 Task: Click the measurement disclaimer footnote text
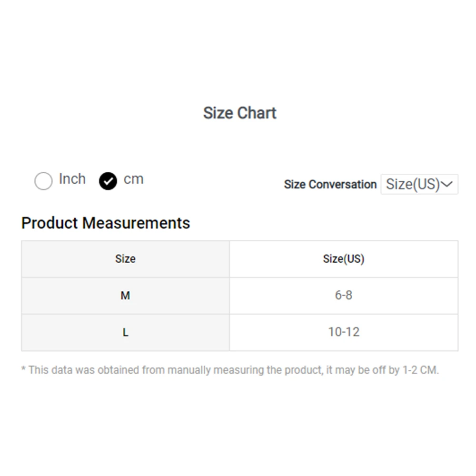230,370
